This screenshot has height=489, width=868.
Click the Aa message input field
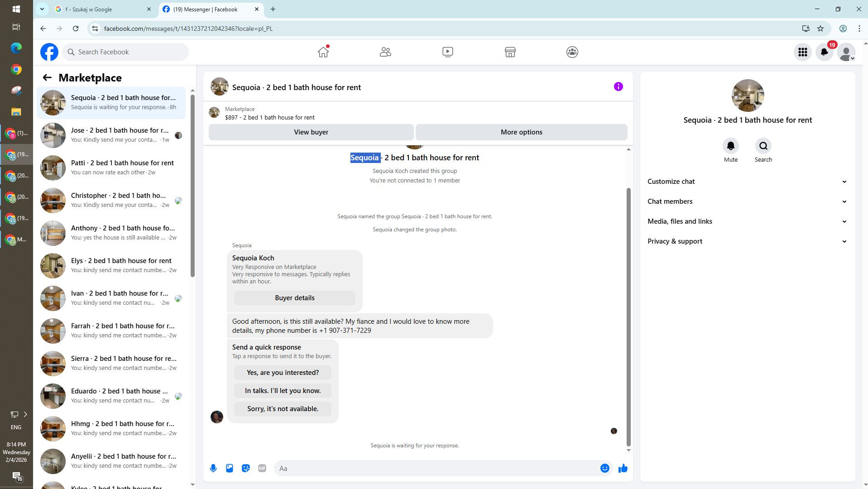437,468
